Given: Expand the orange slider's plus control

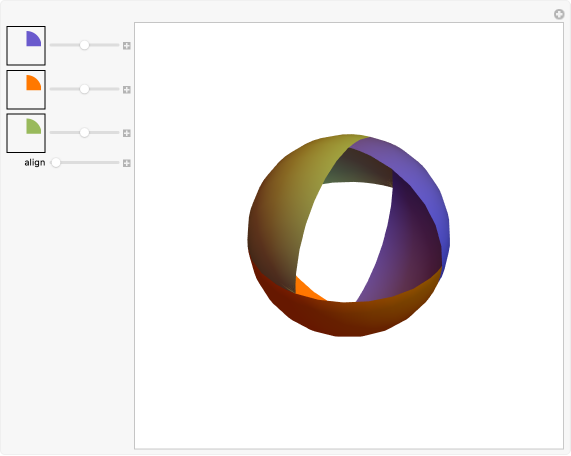Looking at the screenshot, I should coord(126,90).
